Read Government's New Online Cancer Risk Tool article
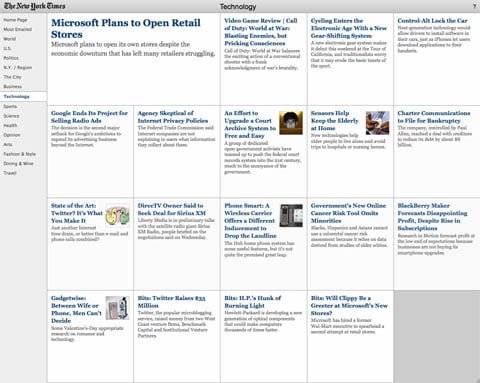The height and width of the screenshot is (383, 480). [x=348, y=213]
